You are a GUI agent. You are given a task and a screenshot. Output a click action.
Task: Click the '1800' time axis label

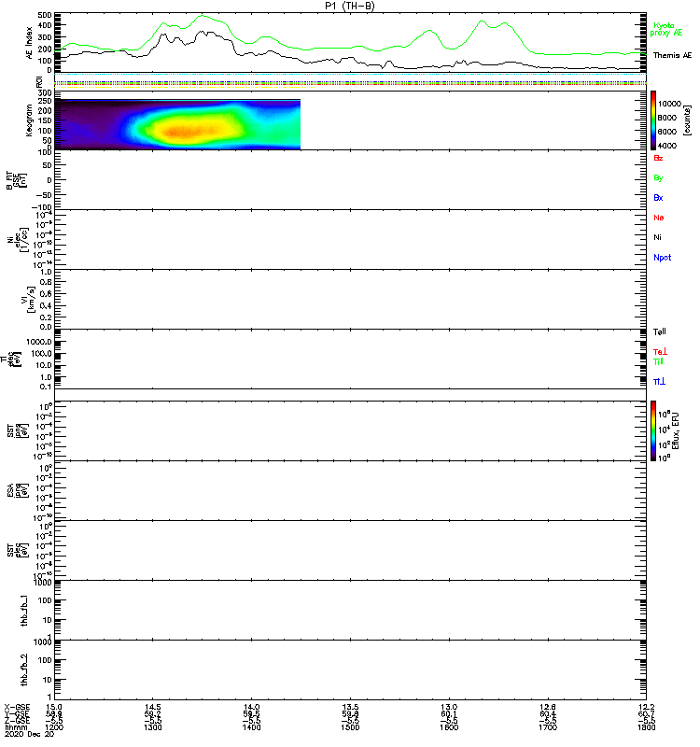click(646, 727)
